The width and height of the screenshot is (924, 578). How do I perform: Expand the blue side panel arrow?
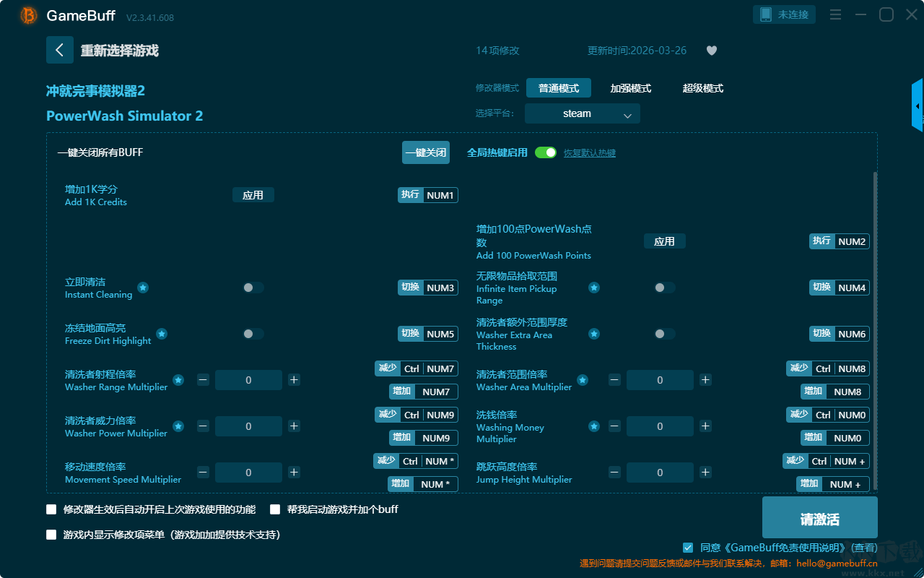pyautogui.click(x=918, y=105)
